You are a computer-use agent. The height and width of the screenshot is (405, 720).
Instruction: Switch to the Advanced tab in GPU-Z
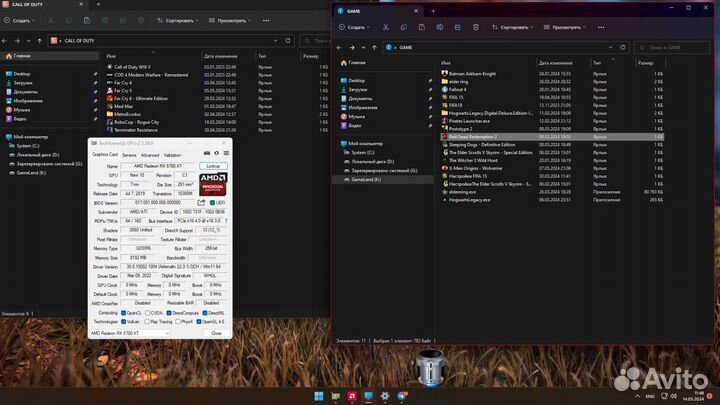150,155
